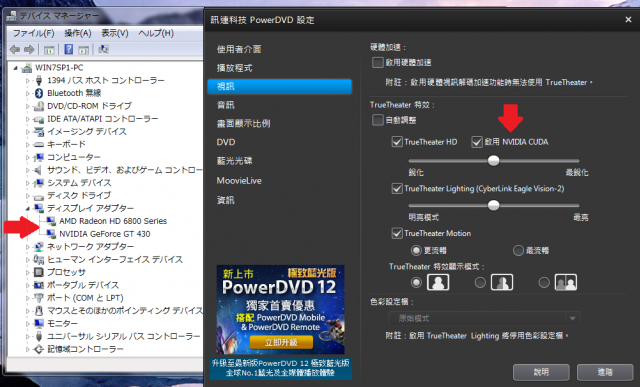Select the 1394 バス ホスト コントローラー icon
This screenshot has width=640, height=387.
39,80
